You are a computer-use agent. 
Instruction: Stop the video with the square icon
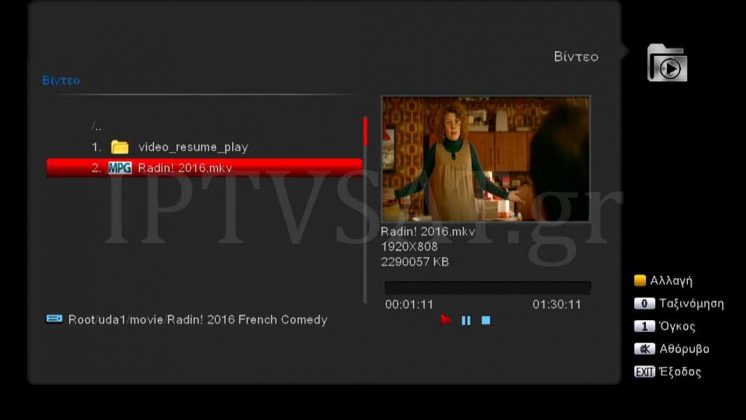point(486,321)
